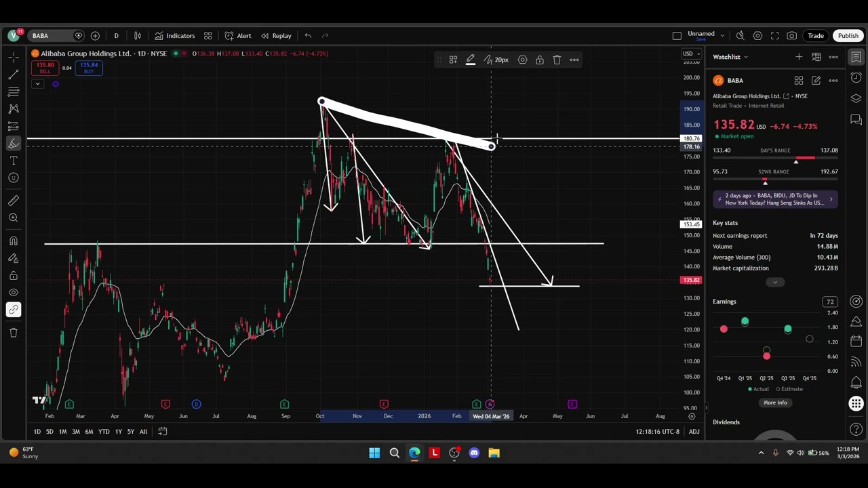
Task: Remove objects with left sidebar trash icon
Action: coord(13,332)
